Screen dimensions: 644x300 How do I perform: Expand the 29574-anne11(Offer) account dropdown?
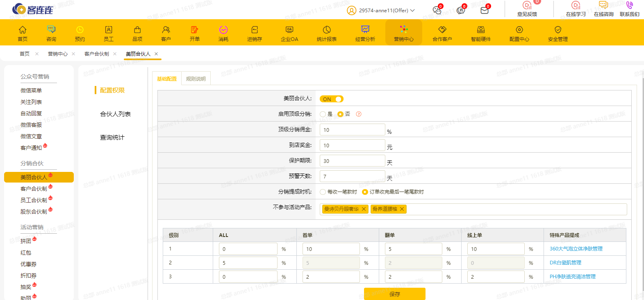pos(412,11)
